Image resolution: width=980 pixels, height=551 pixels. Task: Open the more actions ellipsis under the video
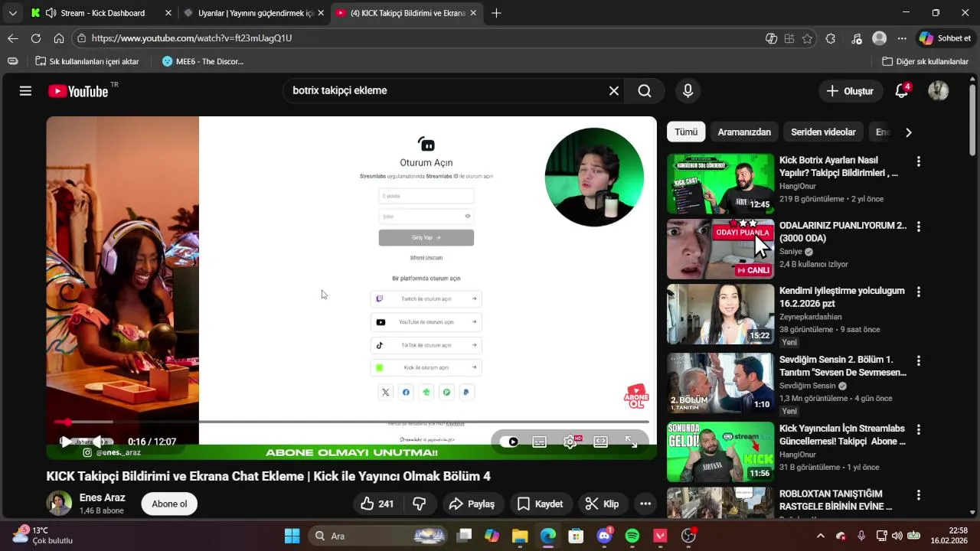point(645,504)
